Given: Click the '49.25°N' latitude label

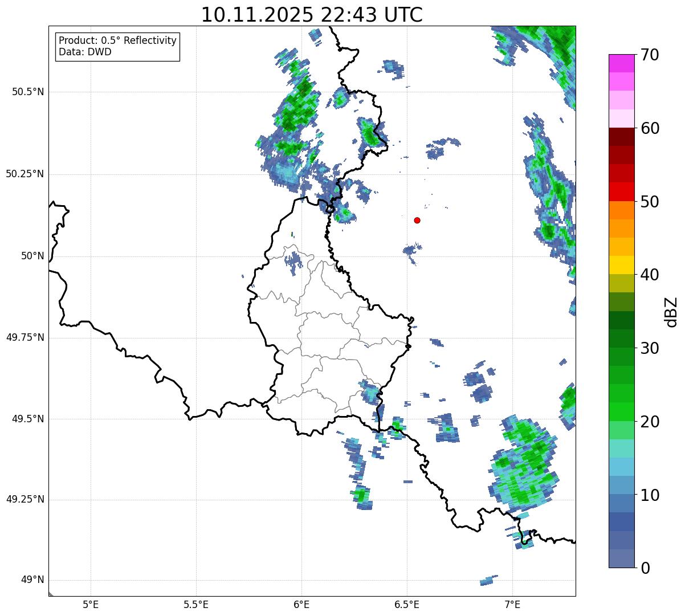Looking at the screenshot, I should pos(25,499).
